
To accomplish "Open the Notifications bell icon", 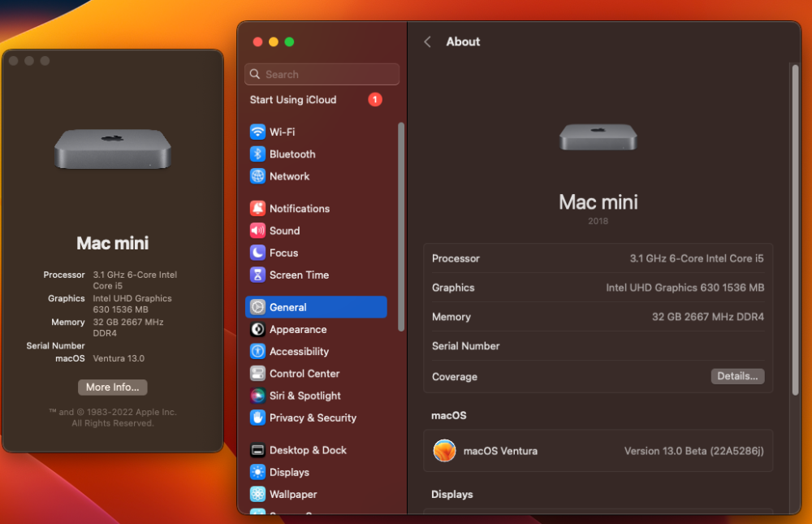I will [257, 208].
